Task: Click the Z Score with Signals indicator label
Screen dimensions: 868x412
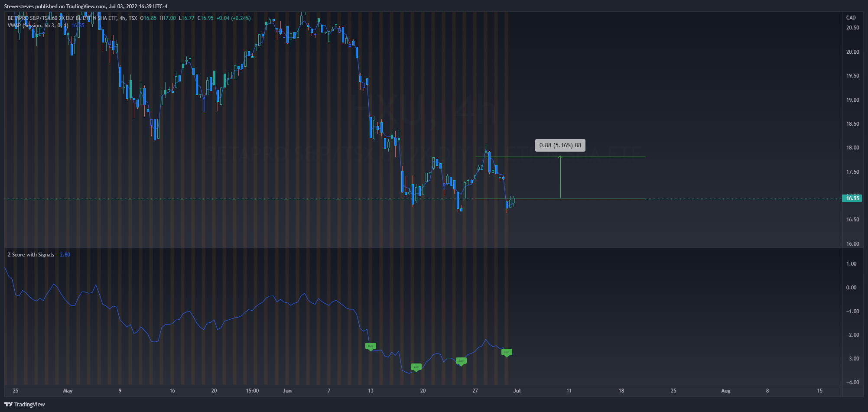Action: (31, 255)
